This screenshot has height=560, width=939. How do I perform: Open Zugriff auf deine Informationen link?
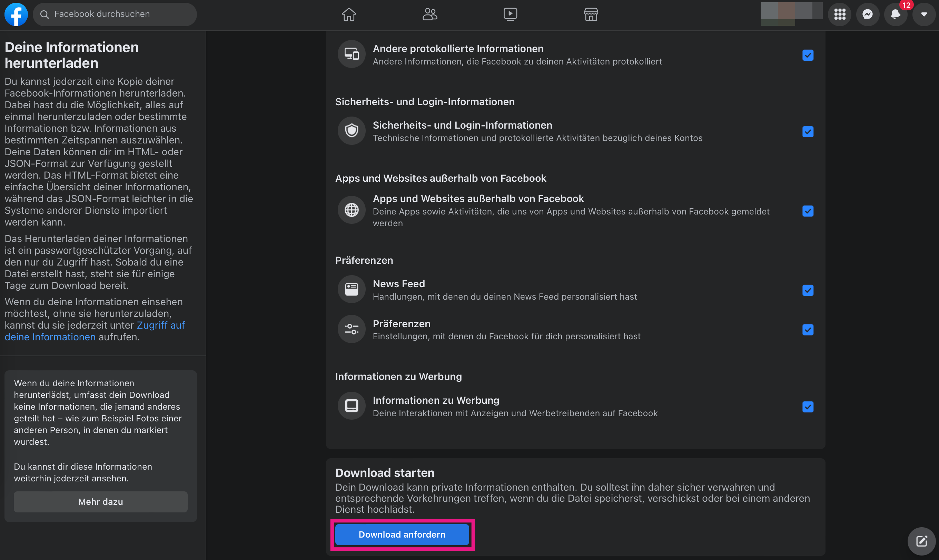pos(160,325)
